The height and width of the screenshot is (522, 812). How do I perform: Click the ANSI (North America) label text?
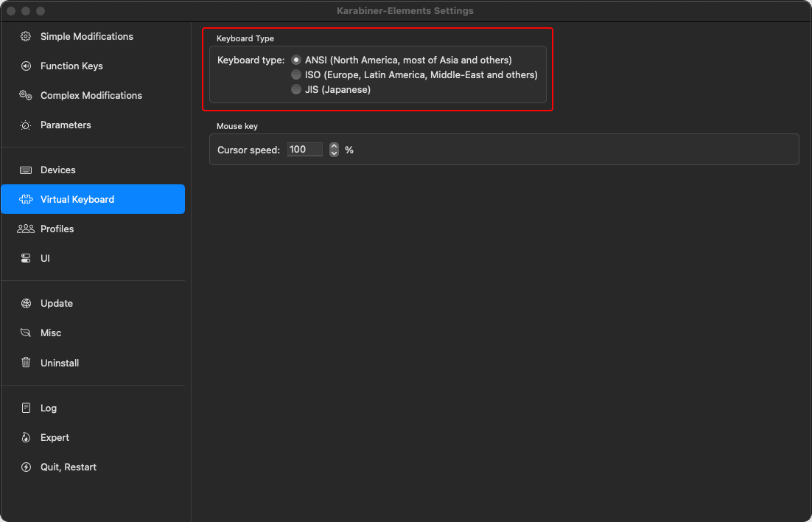(x=408, y=60)
